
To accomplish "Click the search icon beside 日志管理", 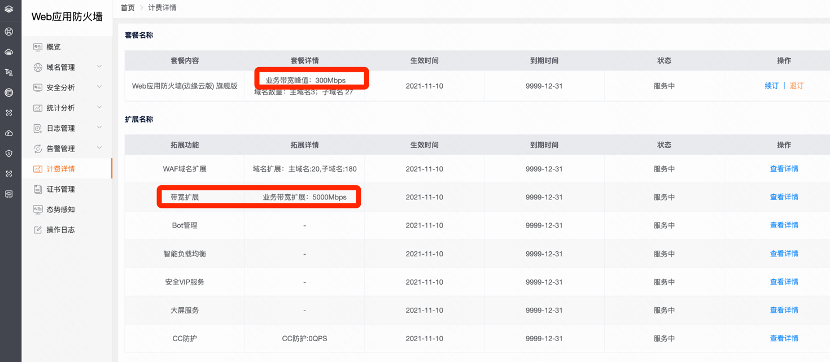I will coord(37,128).
